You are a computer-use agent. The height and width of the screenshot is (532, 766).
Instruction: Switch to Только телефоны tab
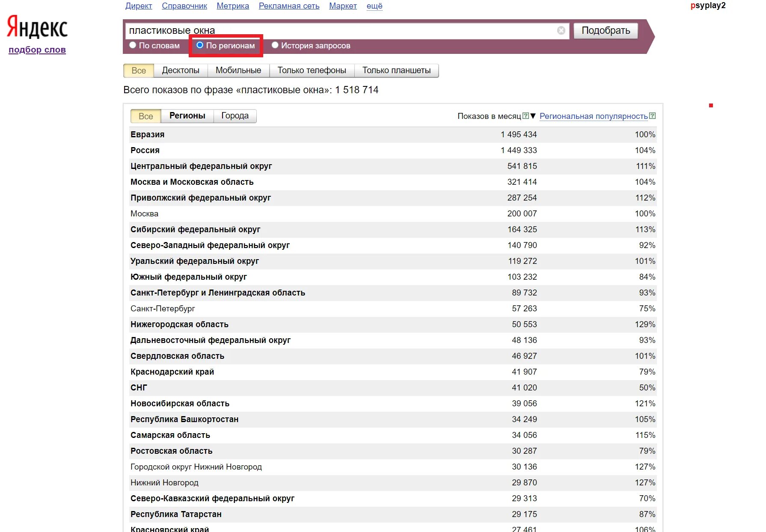[x=312, y=71]
